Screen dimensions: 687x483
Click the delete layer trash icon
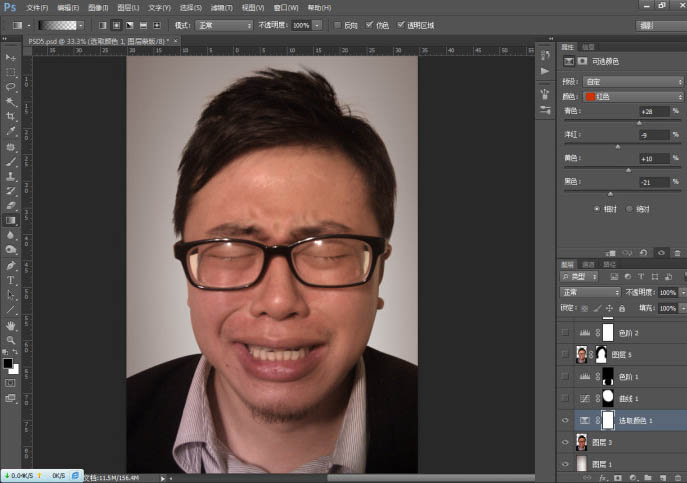coord(677,477)
